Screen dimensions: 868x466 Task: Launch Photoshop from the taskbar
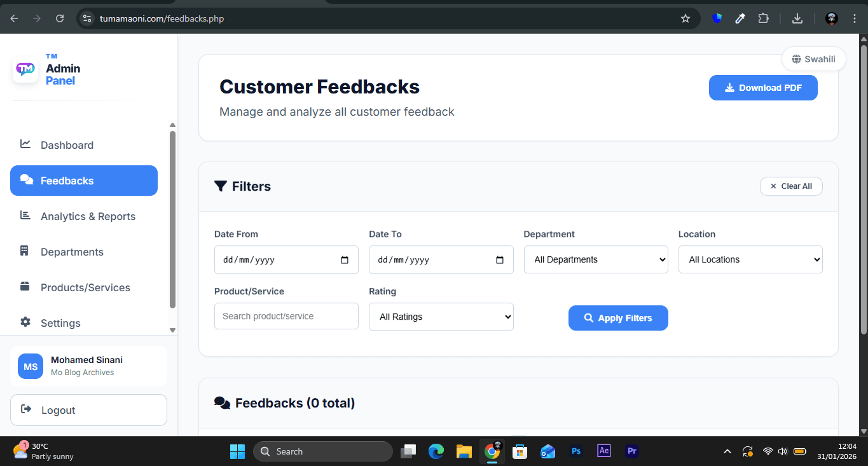pyautogui.click(x=575, y=451)
